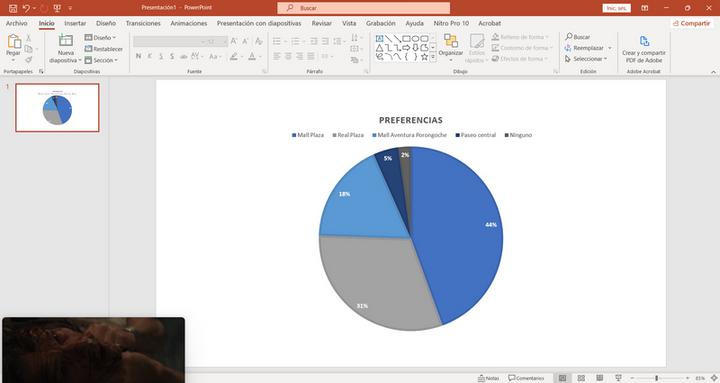Click the Undo arrow icon
720x383 pixels.
(26, 8)
